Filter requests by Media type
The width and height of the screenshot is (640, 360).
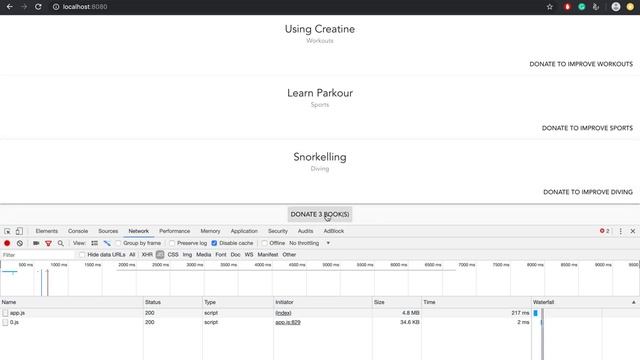coord(204,255)
